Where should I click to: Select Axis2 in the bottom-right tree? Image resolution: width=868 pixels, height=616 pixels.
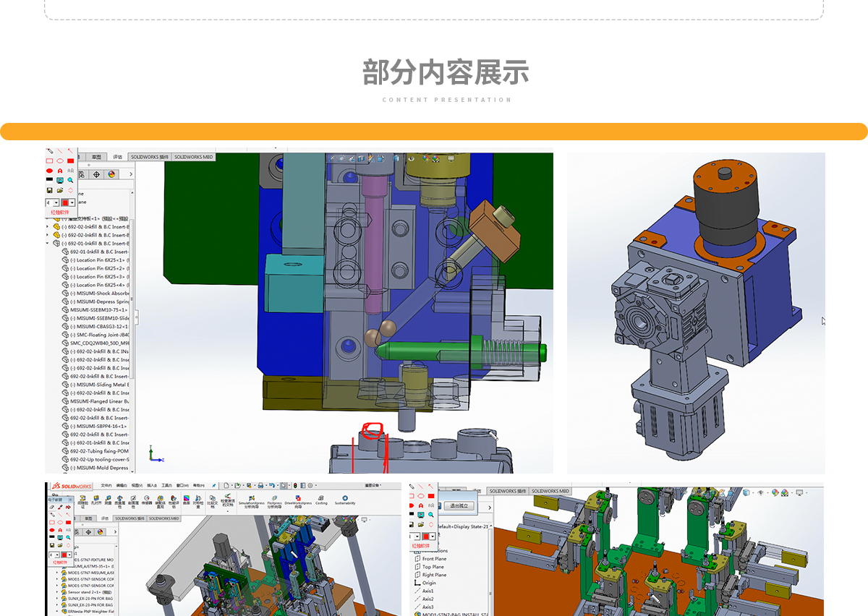(423, 599)
